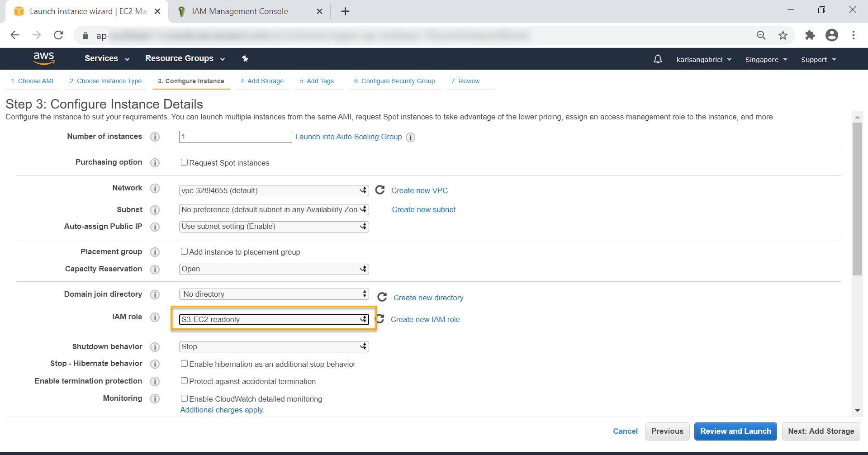Open the IAM role dropdown
This screenshot has height=455, width=868.
click(x=274, y=319)
